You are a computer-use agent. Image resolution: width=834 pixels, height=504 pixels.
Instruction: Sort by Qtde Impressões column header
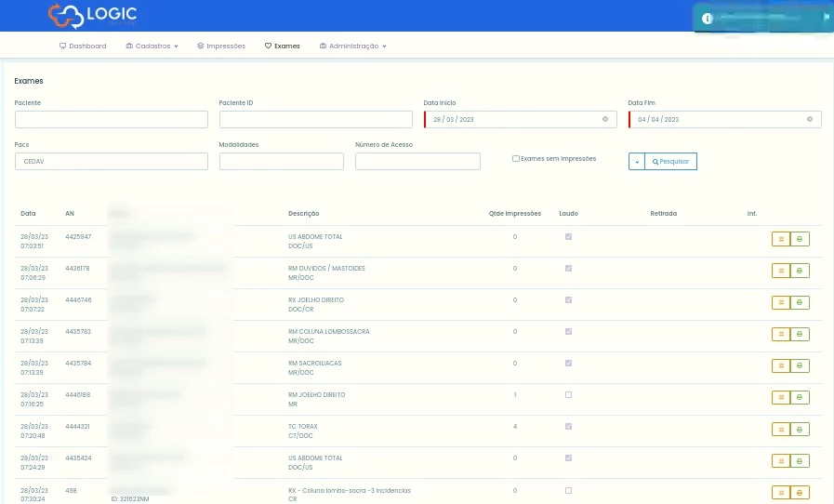514,214
